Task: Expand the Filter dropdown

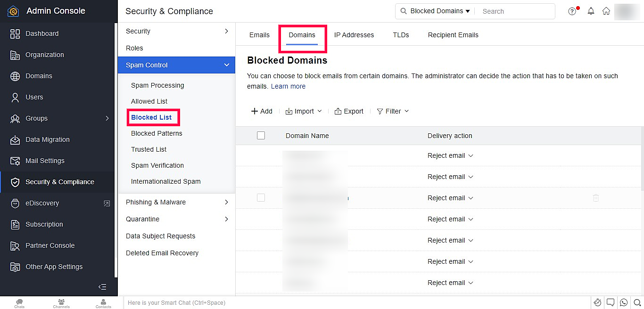Action: [393, 111]
